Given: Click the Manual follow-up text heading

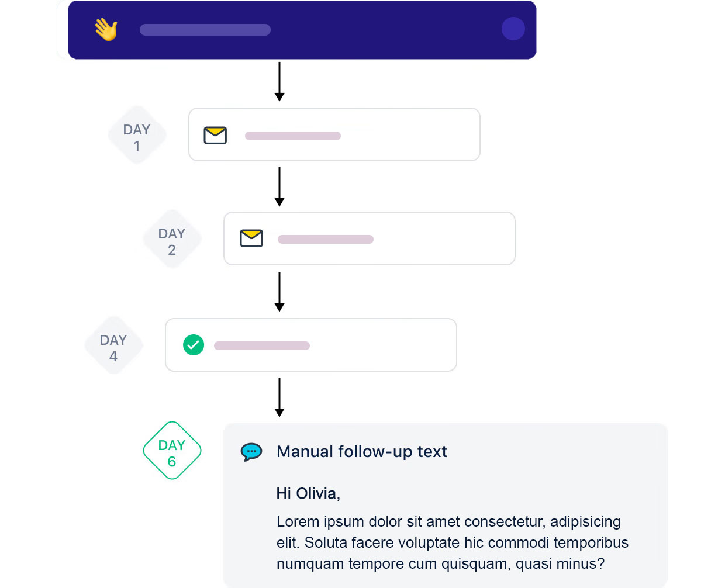Looking at the screenshot, I should point(362,451).
